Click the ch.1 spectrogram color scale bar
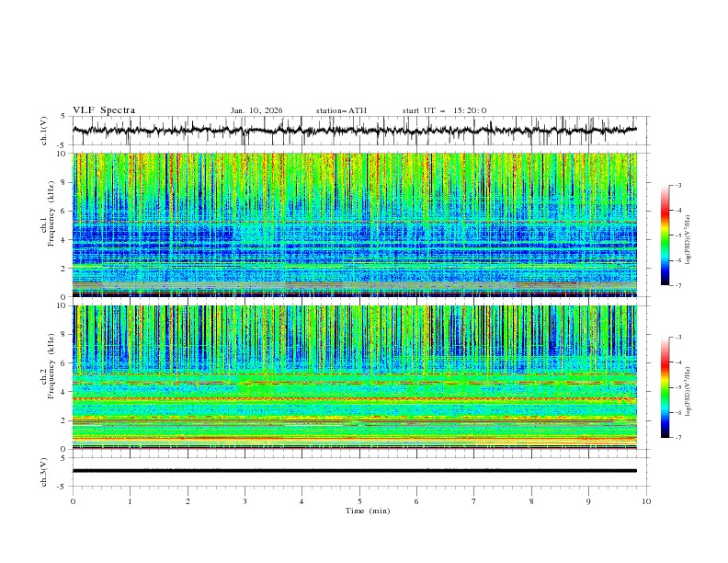Image resolution: width=728 pixels, height=563 pixels. tap(665, 236)
